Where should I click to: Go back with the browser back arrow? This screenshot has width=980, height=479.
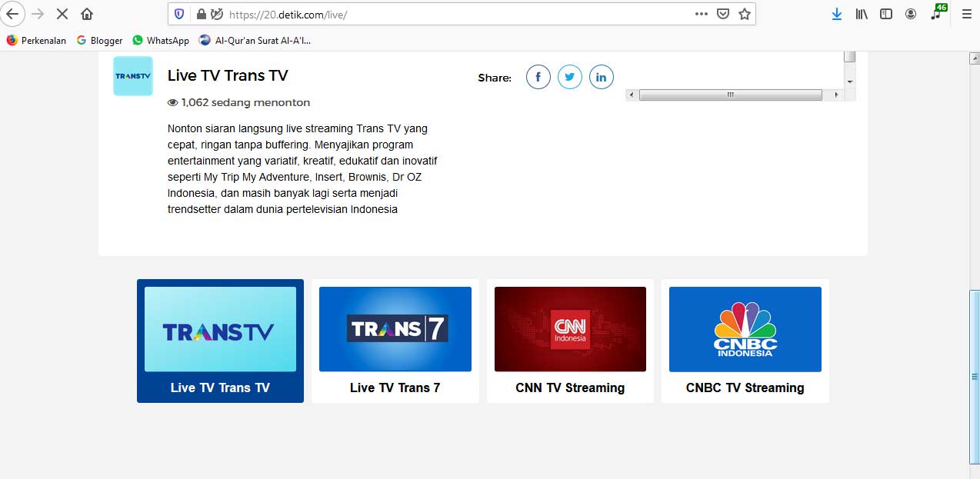[x=12, y=14]
